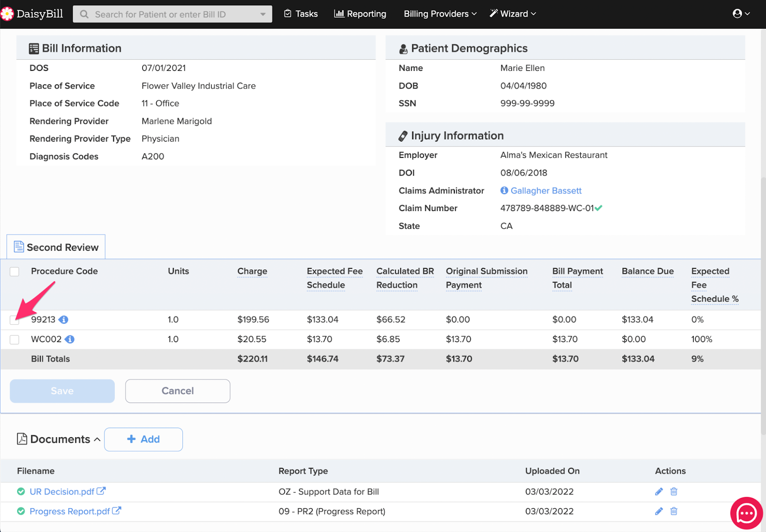766x532 pixels.
Task: Delete Progress Report.pdf with trash icon
Action: (x=674, y=511)
